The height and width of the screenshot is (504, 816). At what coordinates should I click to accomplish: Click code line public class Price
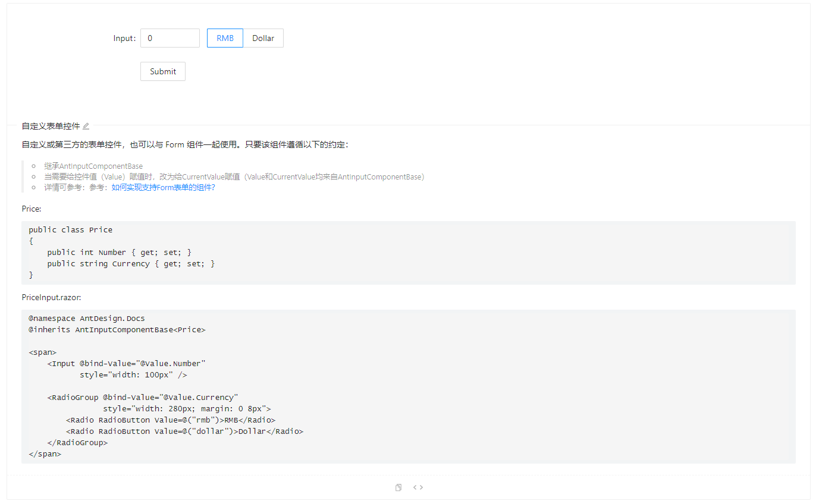pos(70,230)
